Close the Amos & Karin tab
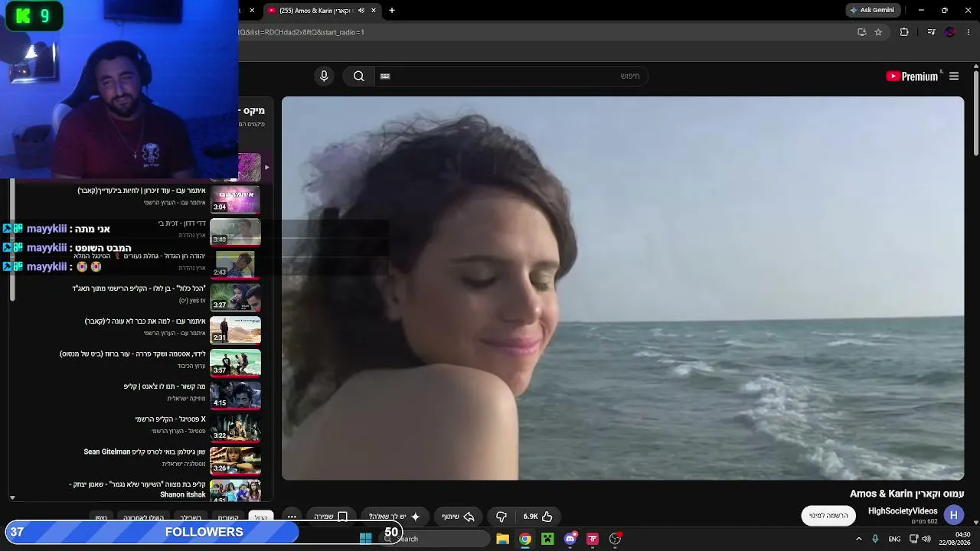Image resolution: width=980 pixels, height=551 pixels. (374, 10)
